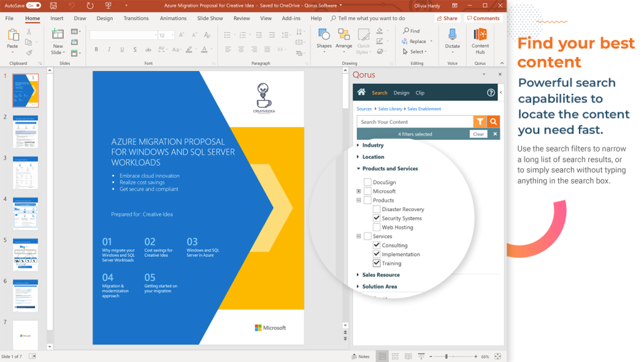The height and width of the screenshot is (362, 644).
Task: Follow the Sales Library breadcrumb link
Action: [390, 109]
